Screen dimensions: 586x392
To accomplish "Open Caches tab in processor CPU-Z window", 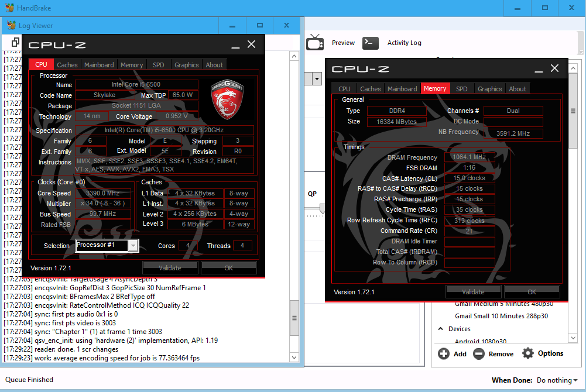I will [67, 65].
